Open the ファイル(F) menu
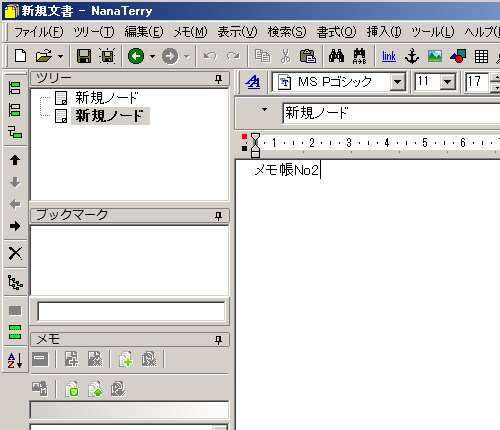500x430 pixels. pyautogui.click(x=38, y=32)
